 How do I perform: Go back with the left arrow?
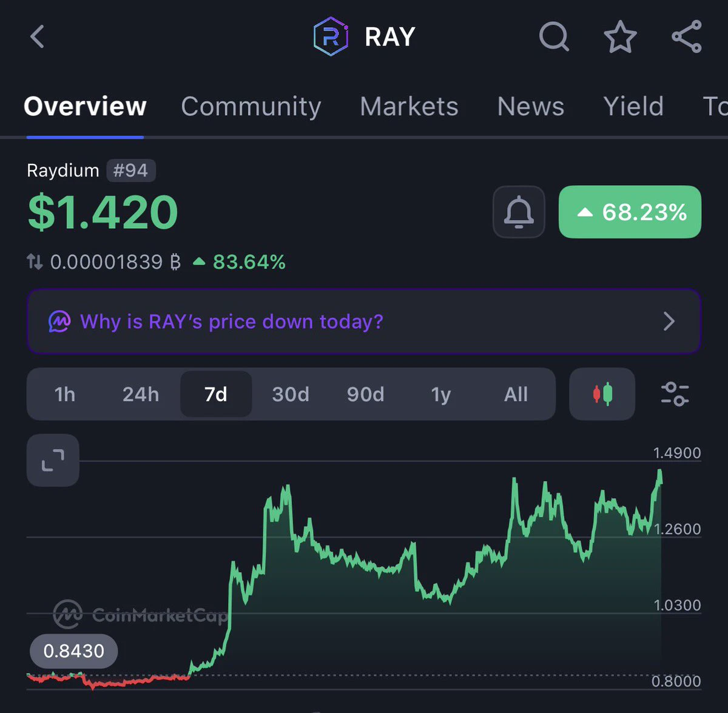click(38, 36)
